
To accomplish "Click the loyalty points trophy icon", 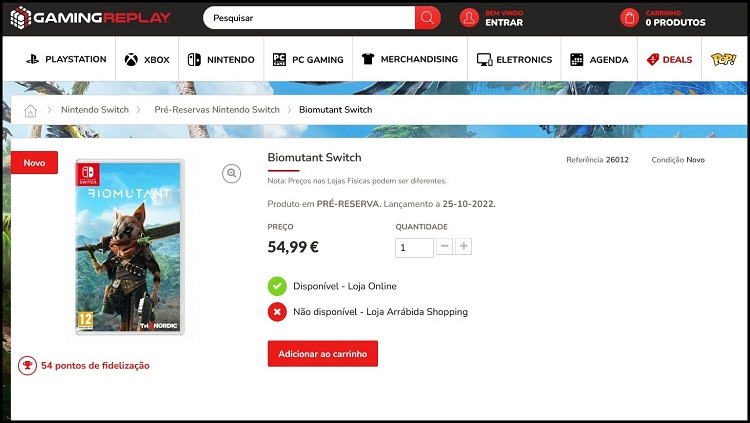I will point(27,366).
